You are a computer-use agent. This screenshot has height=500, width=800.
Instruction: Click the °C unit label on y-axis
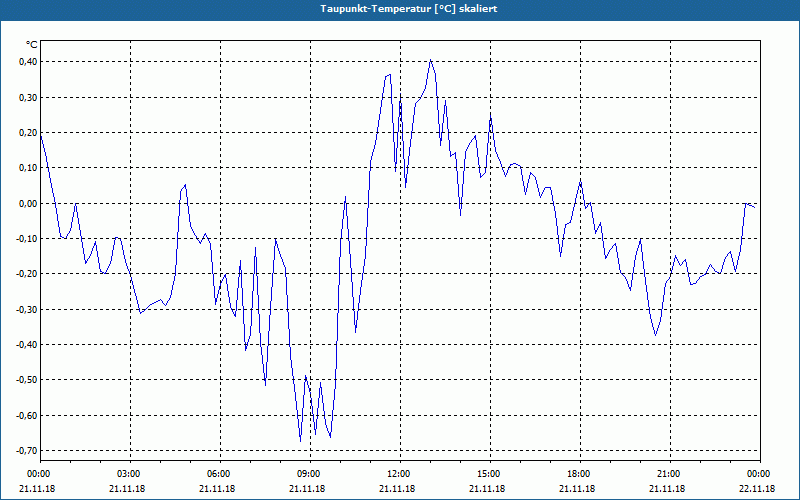[x=31, y=45]
